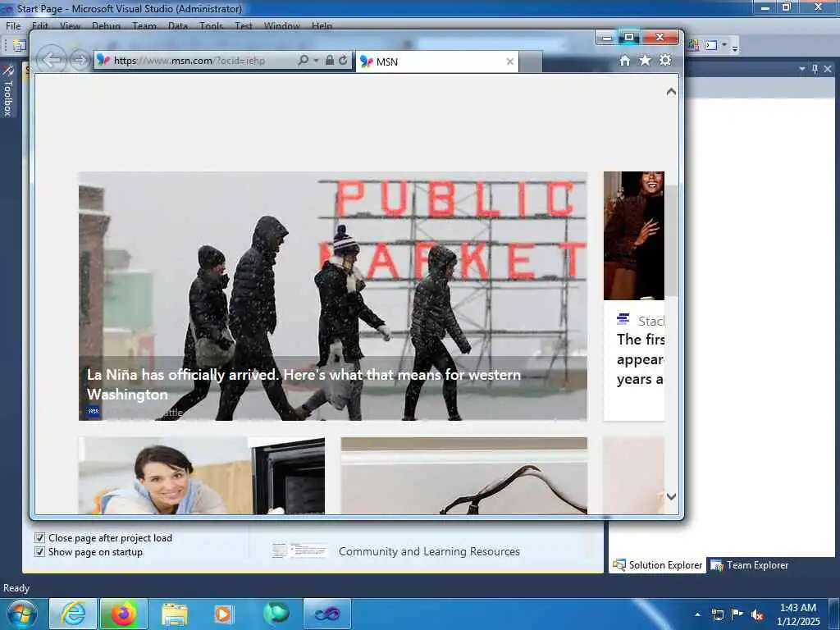This screenshot has height=630, width=840.
Task: Refresh the MSN page
Action: coord(344,60)
